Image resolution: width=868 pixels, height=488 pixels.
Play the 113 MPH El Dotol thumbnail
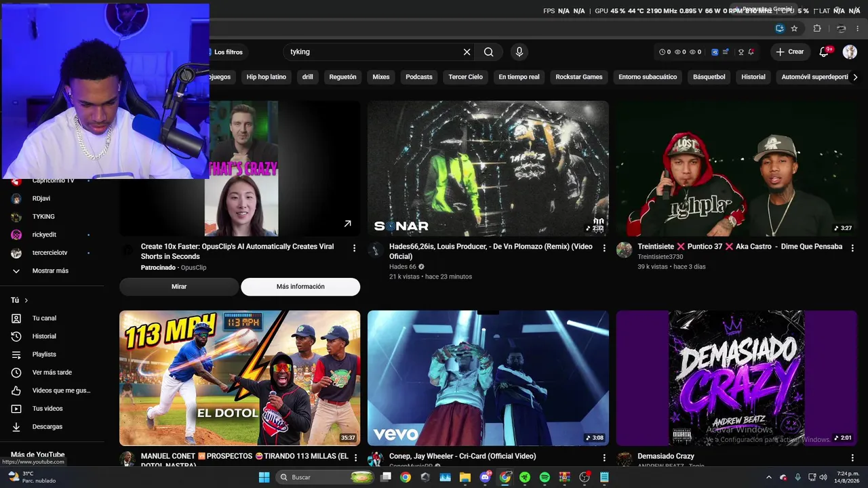pyautogui.click(x=240, y=378)
